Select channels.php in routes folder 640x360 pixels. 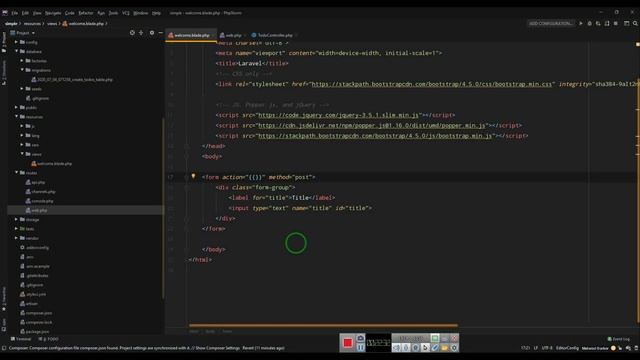pyautogui.click(x=40, y=191)
